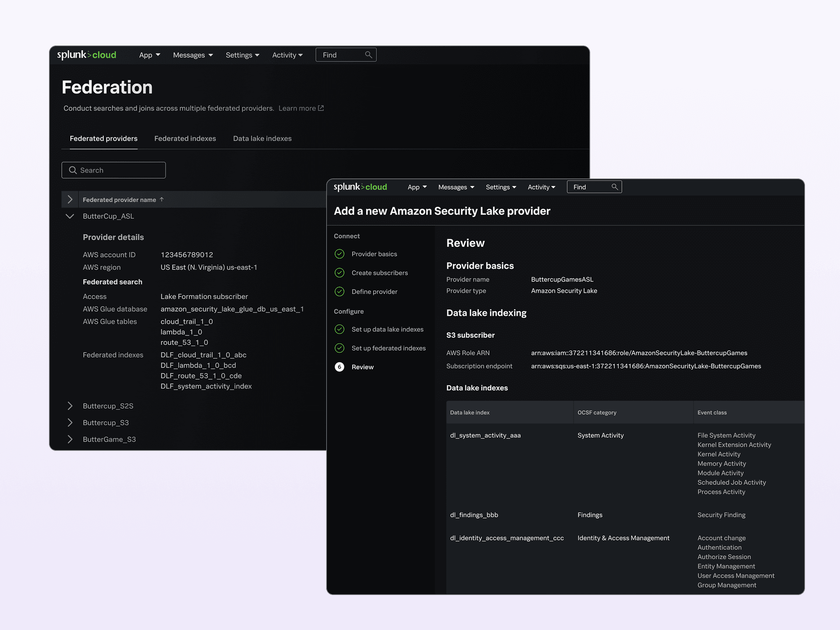The width and height of the screenshot is (840, 630).
Task: Click the Lake Formation subscriber access value
Action: tap(204, 297)
